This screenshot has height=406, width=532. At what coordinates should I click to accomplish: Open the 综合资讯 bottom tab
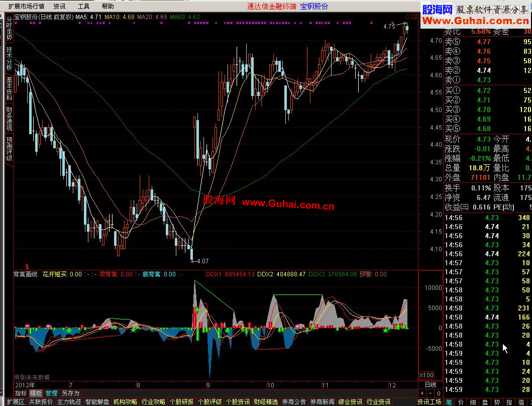click(351, 402)
